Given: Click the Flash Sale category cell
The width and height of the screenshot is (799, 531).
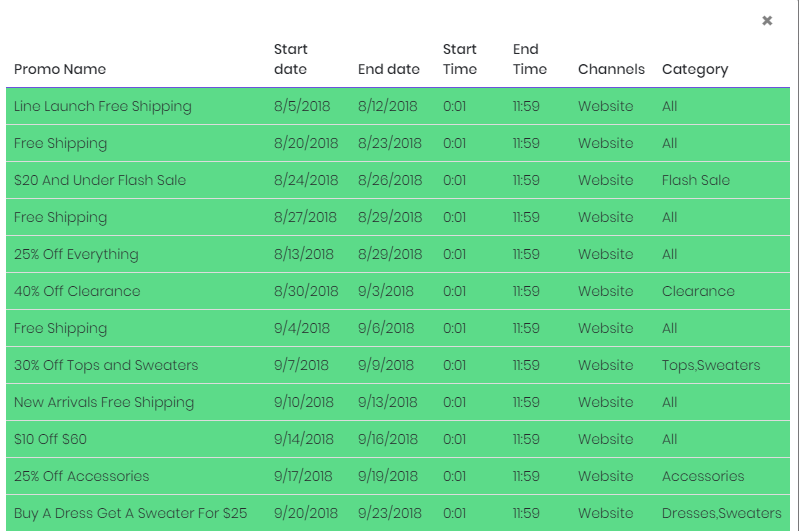Looking at the screenshot, I should (695, 180).
